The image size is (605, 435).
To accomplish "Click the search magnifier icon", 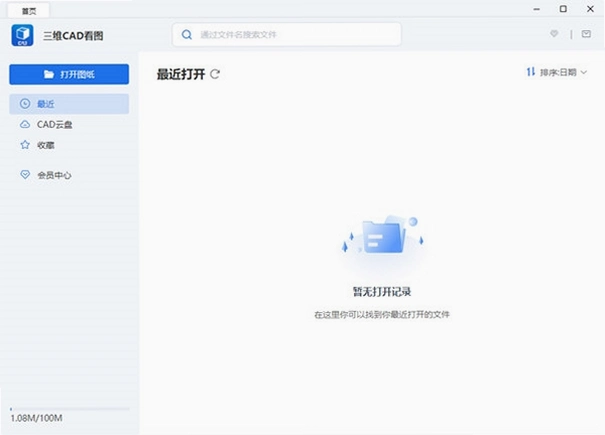I will point(187,35).
